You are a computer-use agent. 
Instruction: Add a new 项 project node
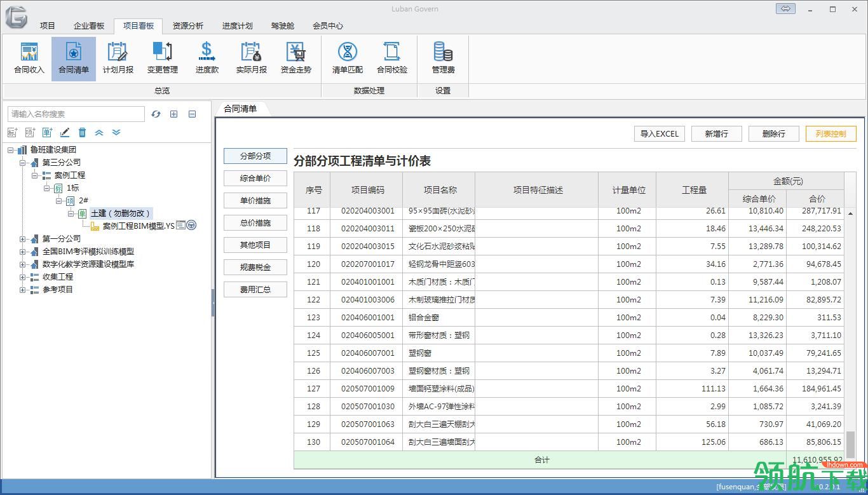tap(30, 132)
